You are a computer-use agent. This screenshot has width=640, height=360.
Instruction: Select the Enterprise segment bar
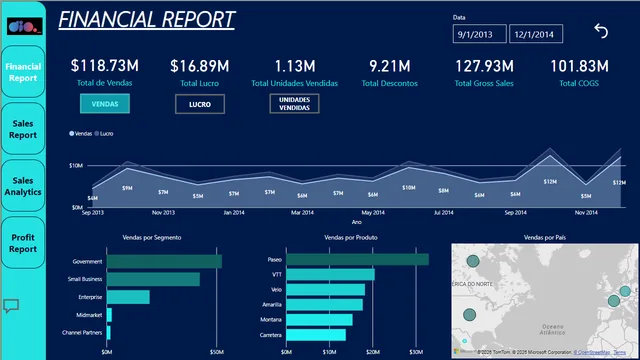(128, 297)
